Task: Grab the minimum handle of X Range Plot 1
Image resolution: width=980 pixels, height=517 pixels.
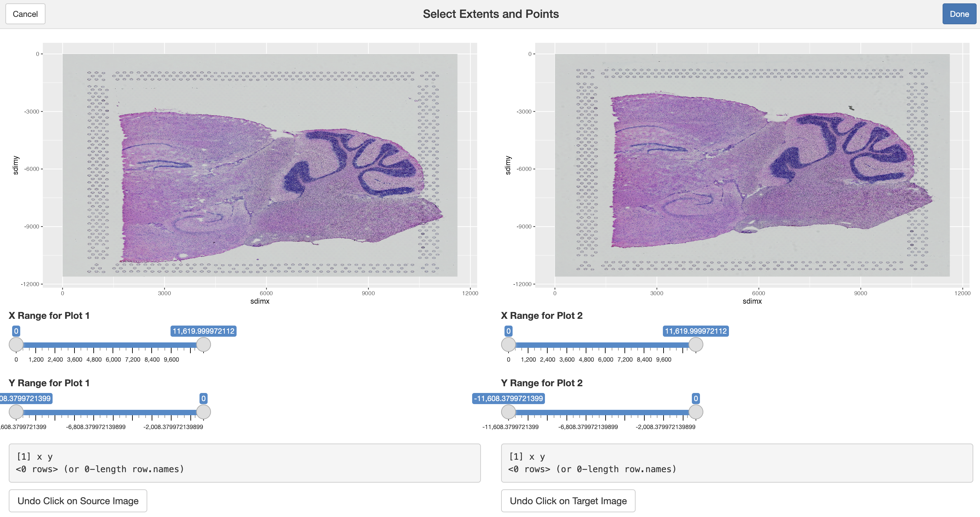Action: point(16,345)
